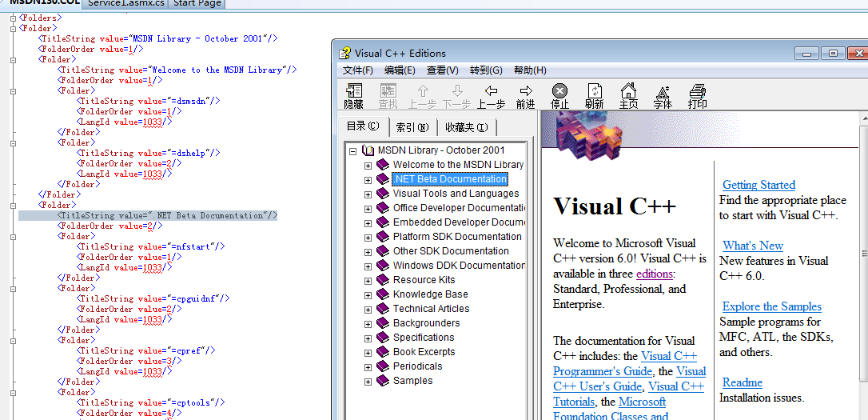Click the book icon beside Specifications

click(383, 338)
